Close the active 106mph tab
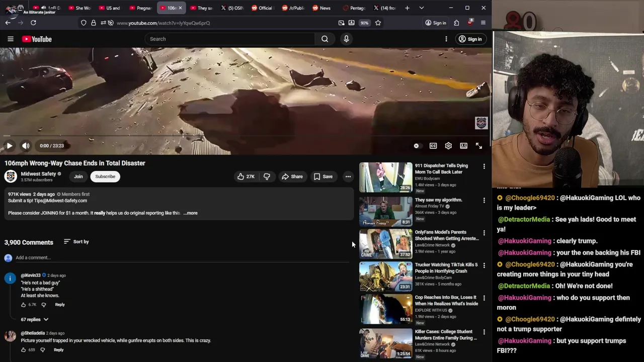Image resolution: width=644 pixels, height=362 pixels. pyautogui.click(x=180, y=8)
